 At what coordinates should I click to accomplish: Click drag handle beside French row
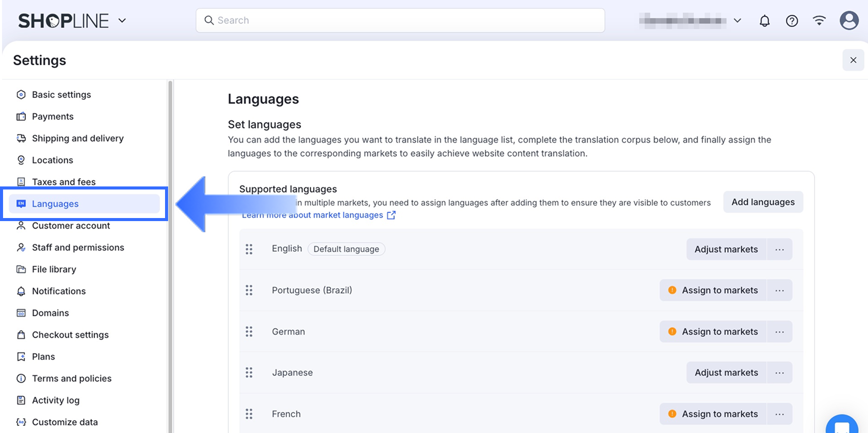249,414
